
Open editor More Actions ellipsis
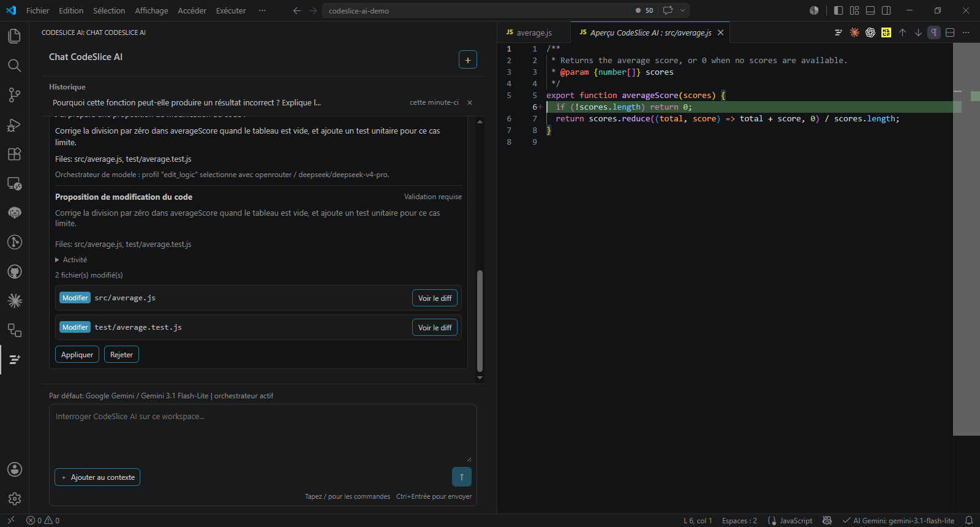pyautogui.click(x=966, y=32)
